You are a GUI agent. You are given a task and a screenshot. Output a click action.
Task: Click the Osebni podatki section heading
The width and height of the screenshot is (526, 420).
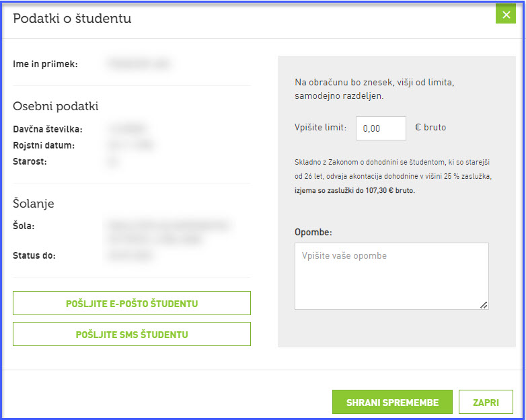pos(56,106)
